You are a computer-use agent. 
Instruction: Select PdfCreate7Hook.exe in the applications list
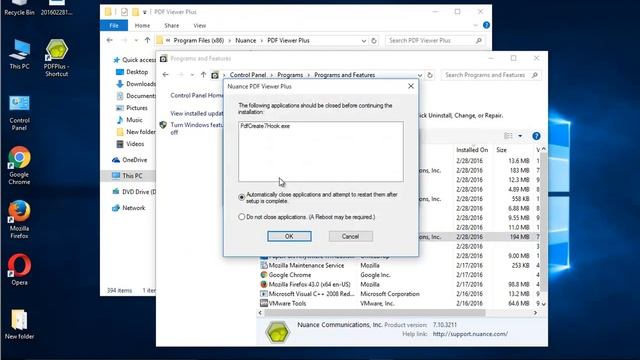click(x=265, y=126)
